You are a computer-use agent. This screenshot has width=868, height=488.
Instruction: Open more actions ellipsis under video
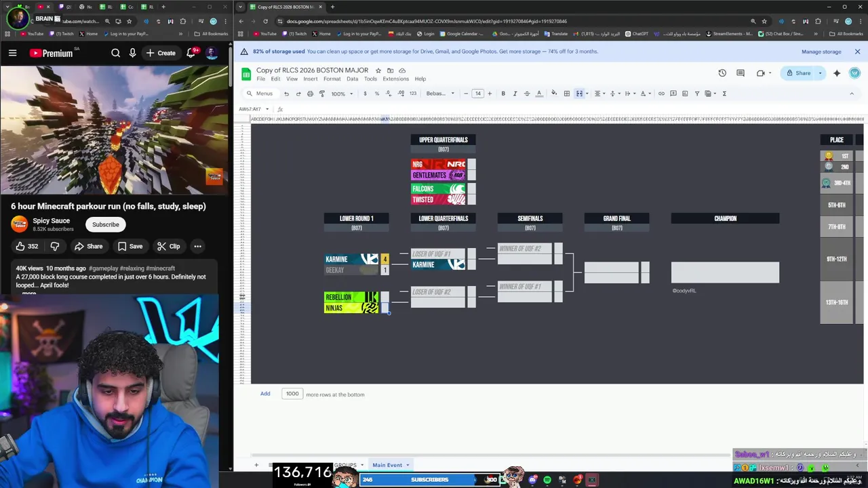pyautogui.click(x=197, y=246)
